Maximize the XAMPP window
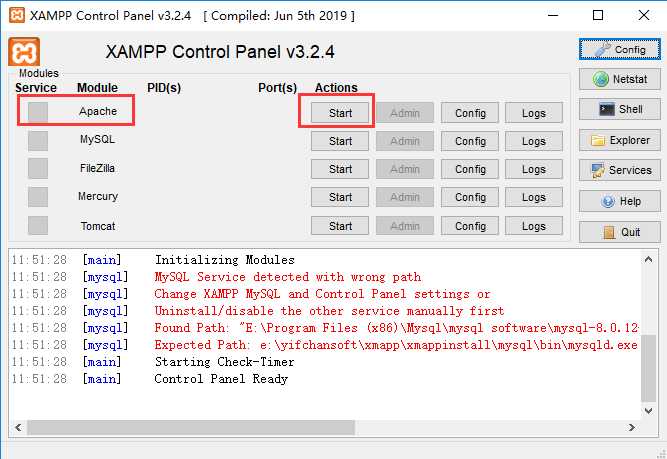 (x=598, y=15)
